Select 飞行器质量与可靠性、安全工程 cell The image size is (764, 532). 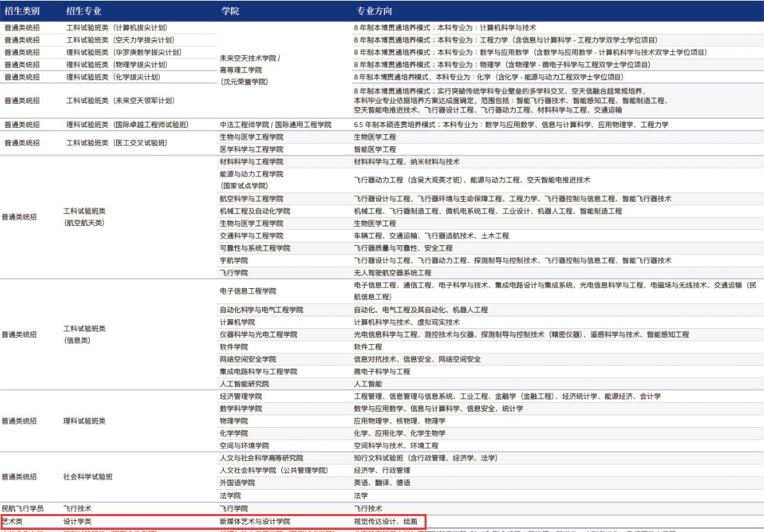click(403, 248)
